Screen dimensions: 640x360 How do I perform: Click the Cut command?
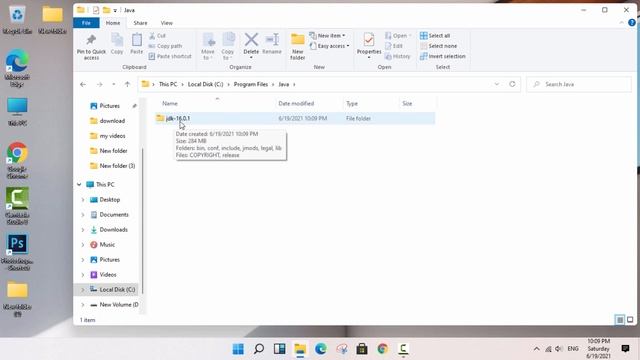(x=158, y=36)
